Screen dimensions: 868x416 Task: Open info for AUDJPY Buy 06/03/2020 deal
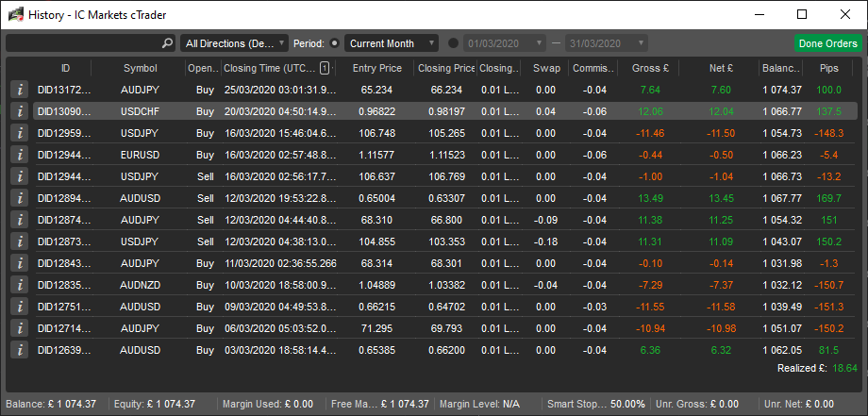click(x=20, y=328)
